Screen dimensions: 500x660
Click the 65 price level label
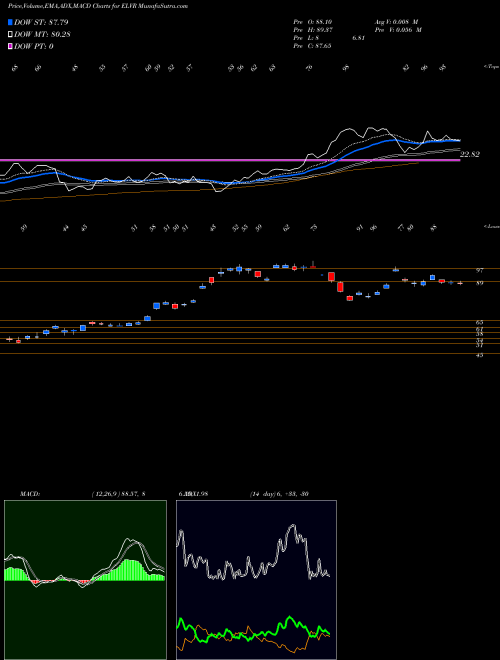479,322
